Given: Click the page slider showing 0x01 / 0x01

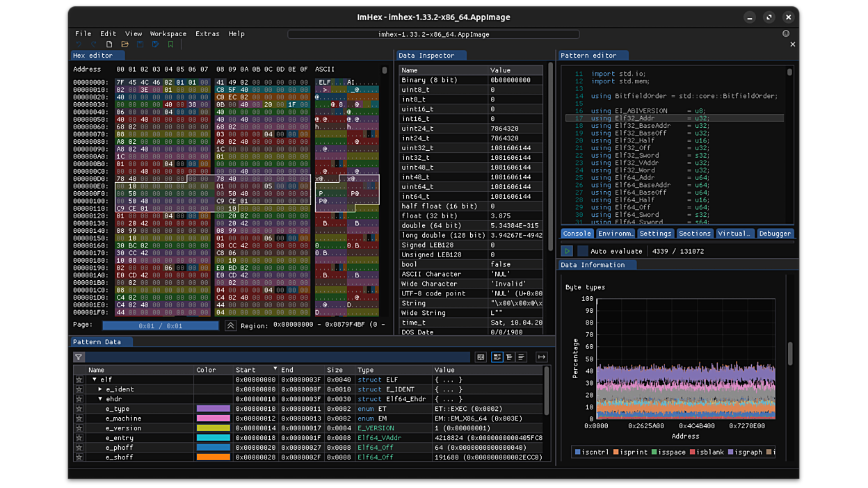Looking at the screenshot, I should coord(161,325).
